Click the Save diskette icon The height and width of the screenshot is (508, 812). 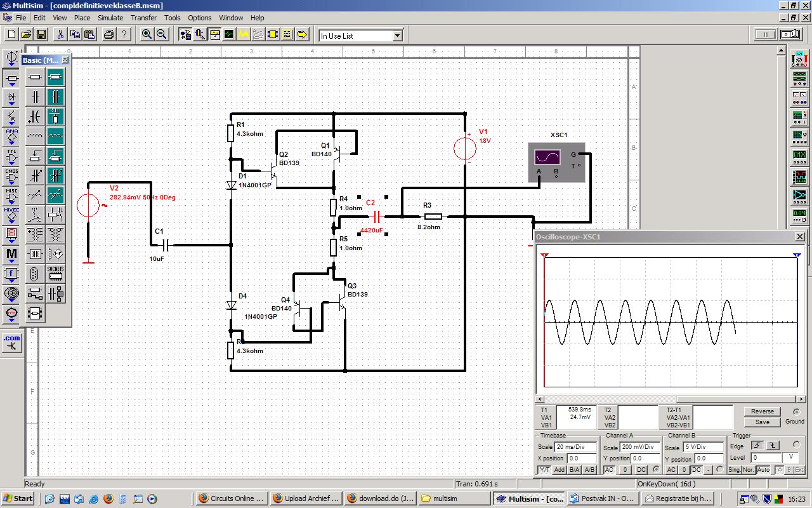pyautogui.click(x=41, y=34)
